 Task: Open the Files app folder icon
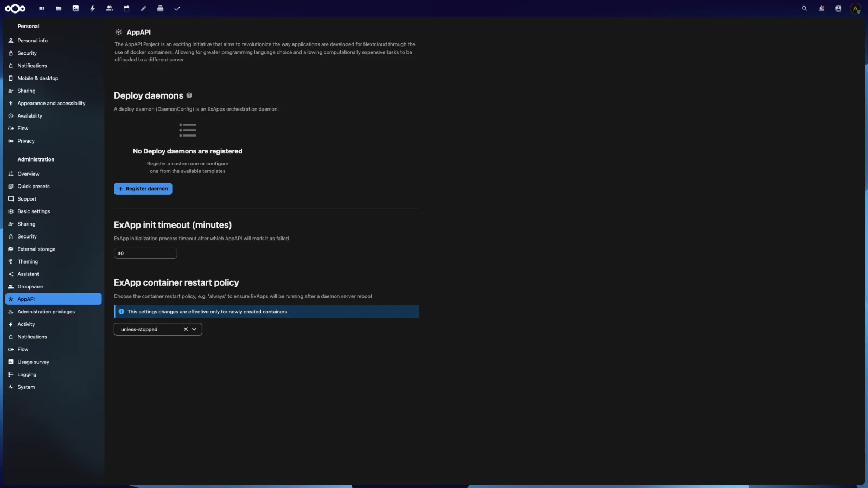[x=59, y=9]
